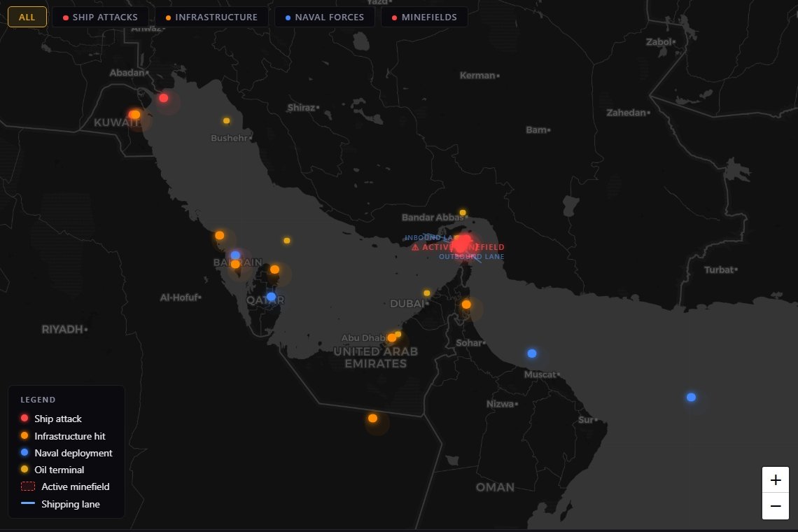This screenshot has width=798, height=532.
Task: Toggle the SHIP ATTACKS filter
Action: point(99,16)
